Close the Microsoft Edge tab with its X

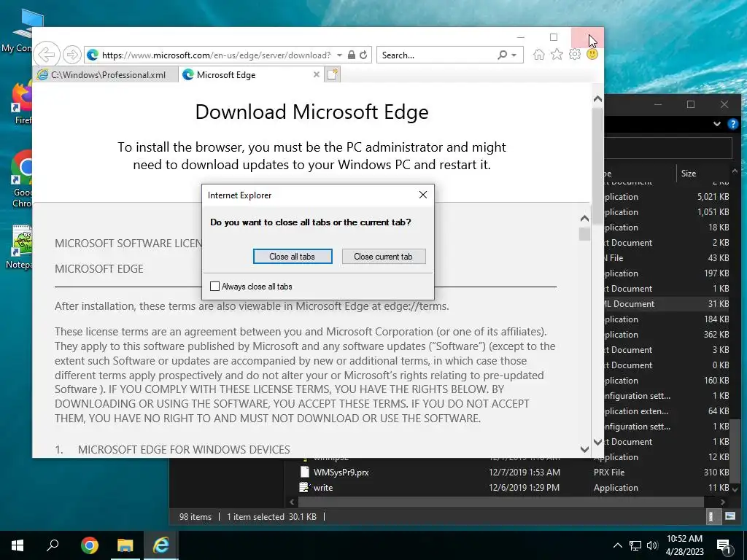(x=317, y=74)
